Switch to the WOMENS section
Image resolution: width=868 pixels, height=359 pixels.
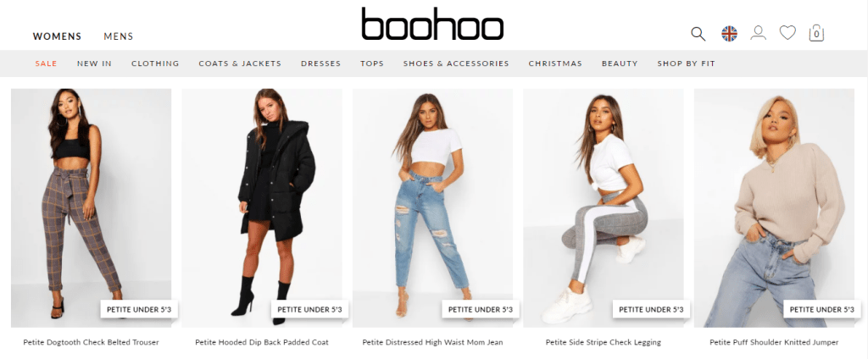pos(57,36)
